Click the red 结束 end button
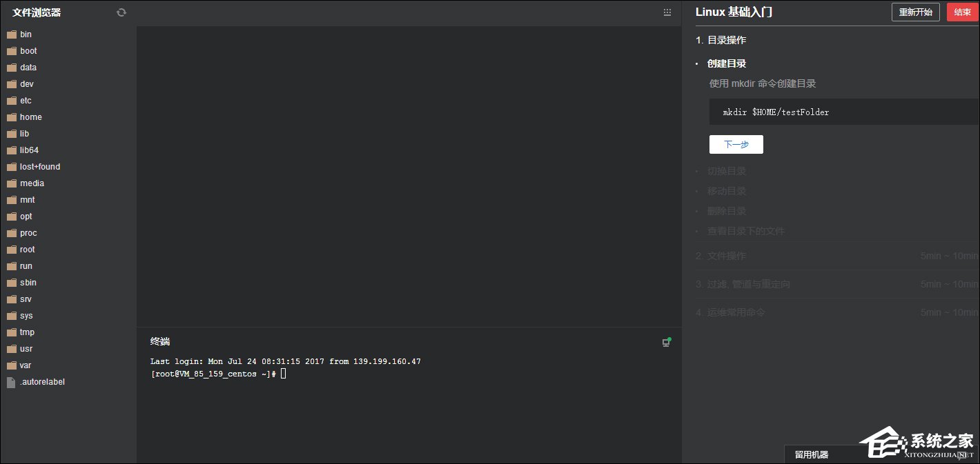Image resolution: width=980 pixels, height=464 pixels. [962, 12]
